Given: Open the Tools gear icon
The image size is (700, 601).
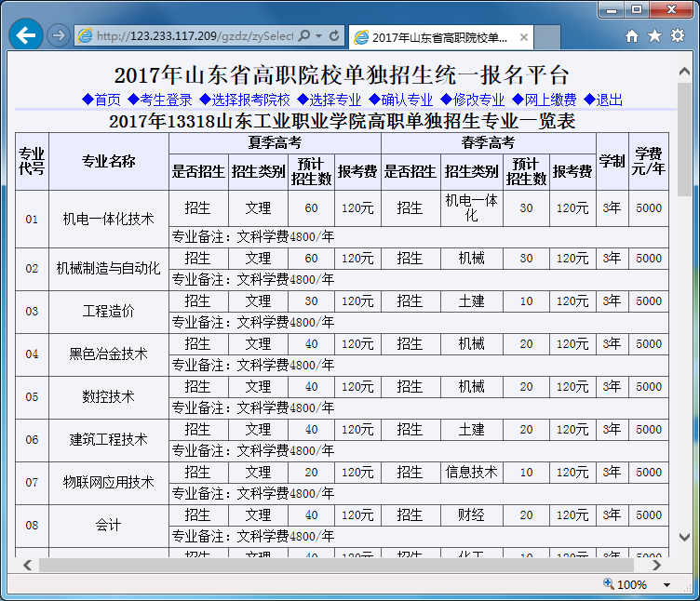Looking at the screenshot, I should pos(678,35).
